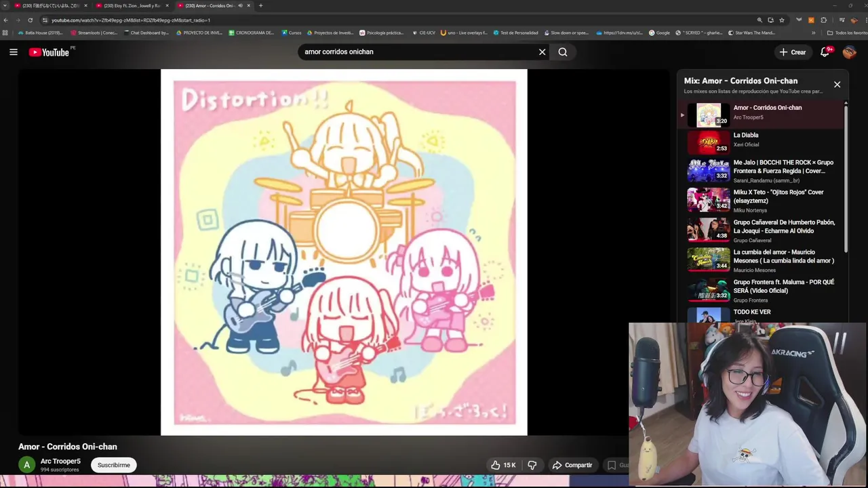Click the video player artwork to pause

click(344, 252)
